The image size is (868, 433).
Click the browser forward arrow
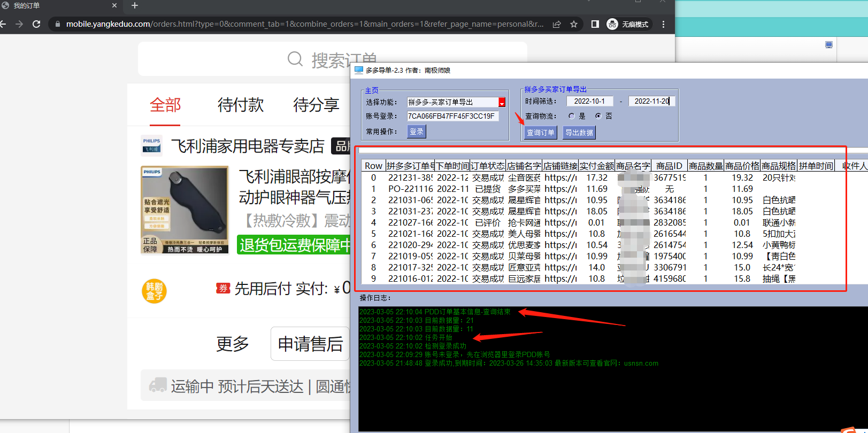[x=19, y=24]
